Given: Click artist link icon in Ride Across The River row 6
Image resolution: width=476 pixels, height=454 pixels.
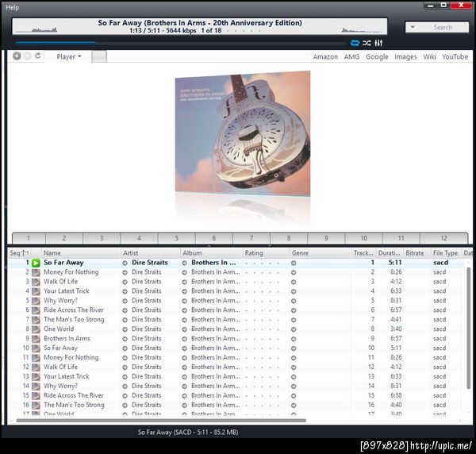Looking at the screenshot, I should pos(125,310).
